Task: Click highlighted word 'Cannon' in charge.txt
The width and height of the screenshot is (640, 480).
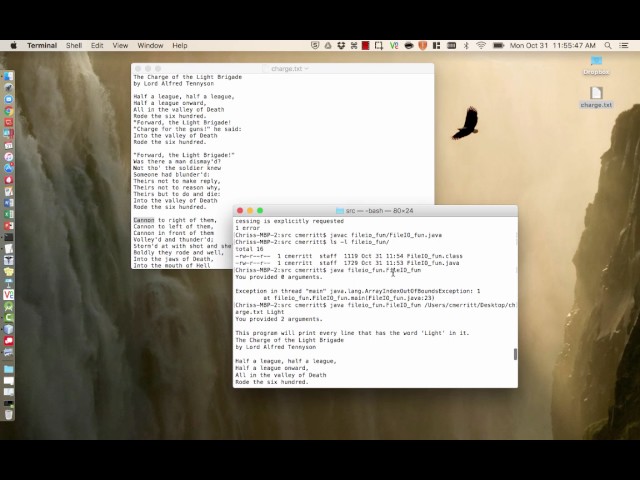Action: tap(144, 220)
